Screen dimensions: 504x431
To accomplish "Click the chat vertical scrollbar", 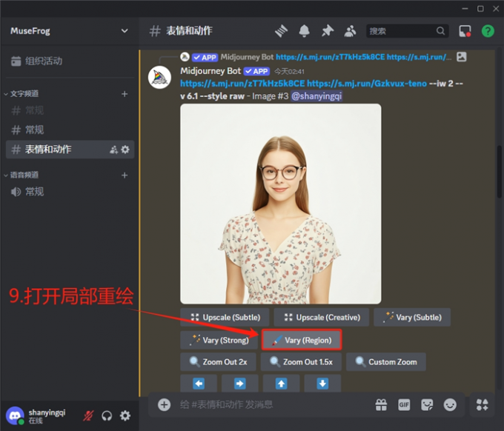I will coord(499,172).
